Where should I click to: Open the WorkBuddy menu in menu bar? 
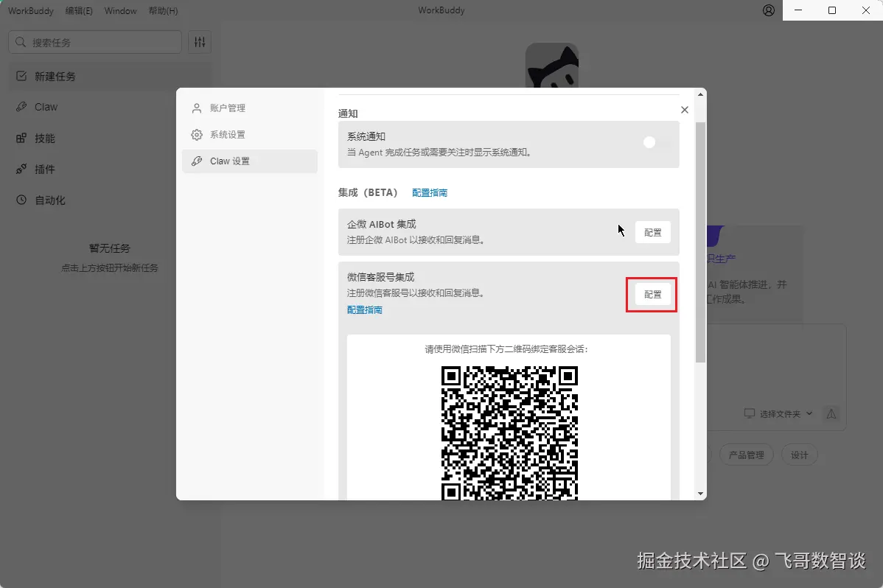coord(30,11)
